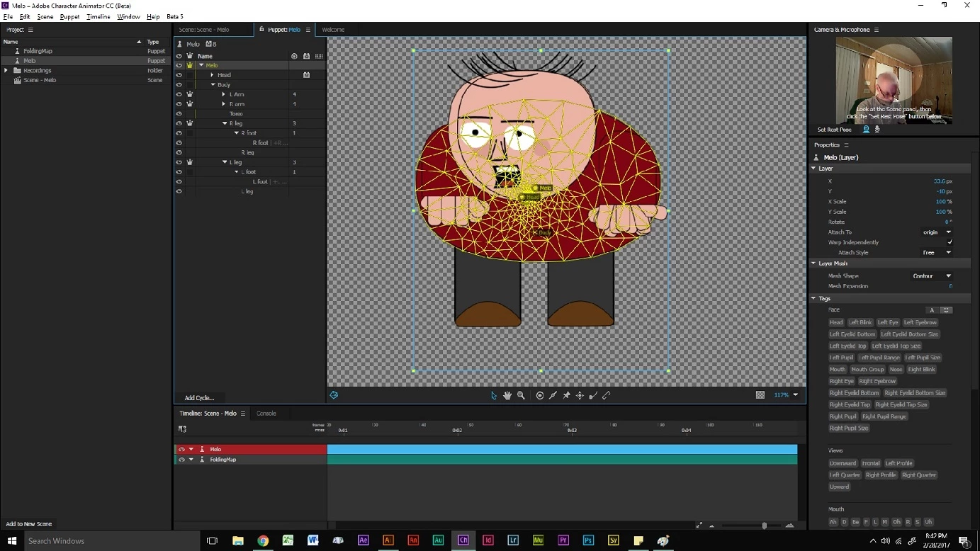Toggle the transparency grid icon beside zoom percentage
The height and width of the screenshot is (551, 980).
760,395
